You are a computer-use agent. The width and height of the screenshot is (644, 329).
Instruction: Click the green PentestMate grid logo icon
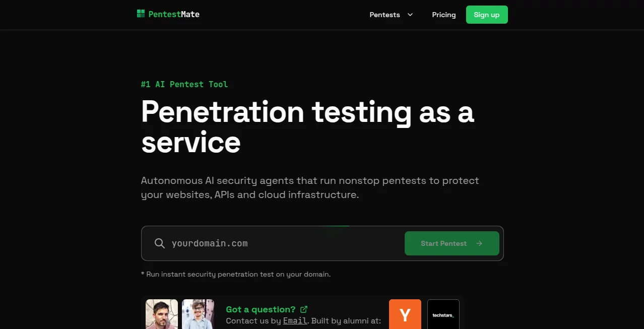click(x=140, y=14)
